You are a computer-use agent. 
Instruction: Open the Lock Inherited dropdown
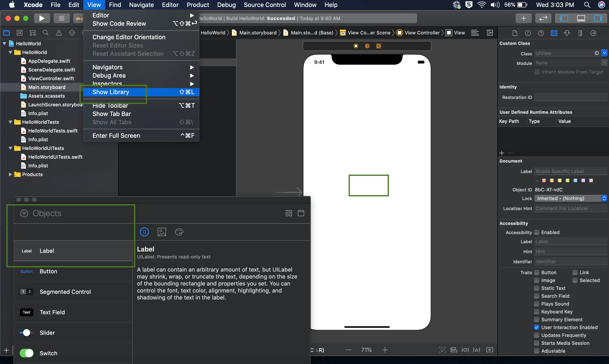[x=570, y=198]
